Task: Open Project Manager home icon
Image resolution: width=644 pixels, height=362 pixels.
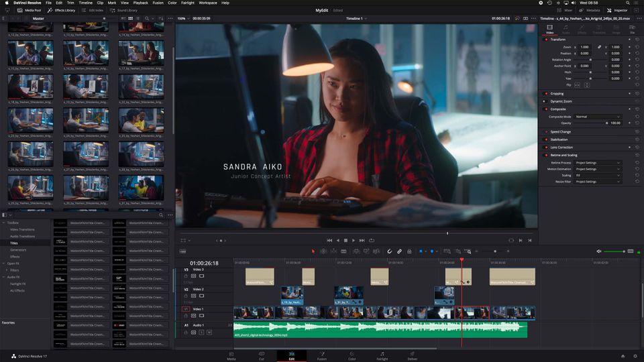Action: (x=623, y=356)
